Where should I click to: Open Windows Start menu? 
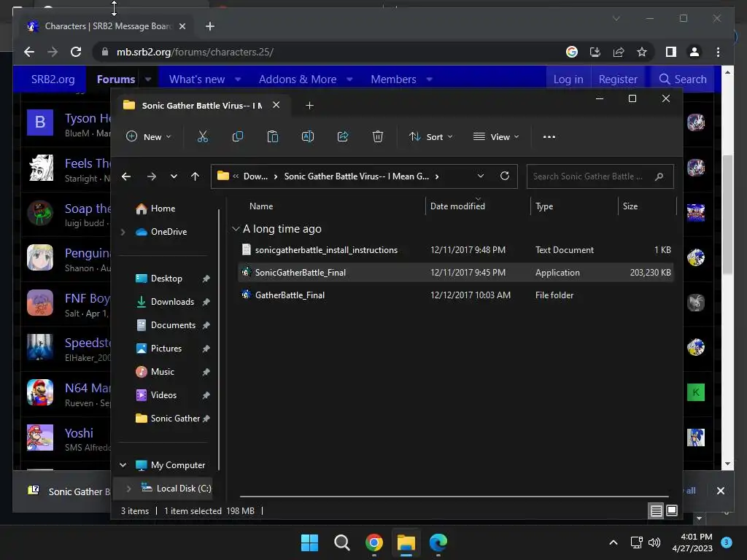tap(309, 542)
